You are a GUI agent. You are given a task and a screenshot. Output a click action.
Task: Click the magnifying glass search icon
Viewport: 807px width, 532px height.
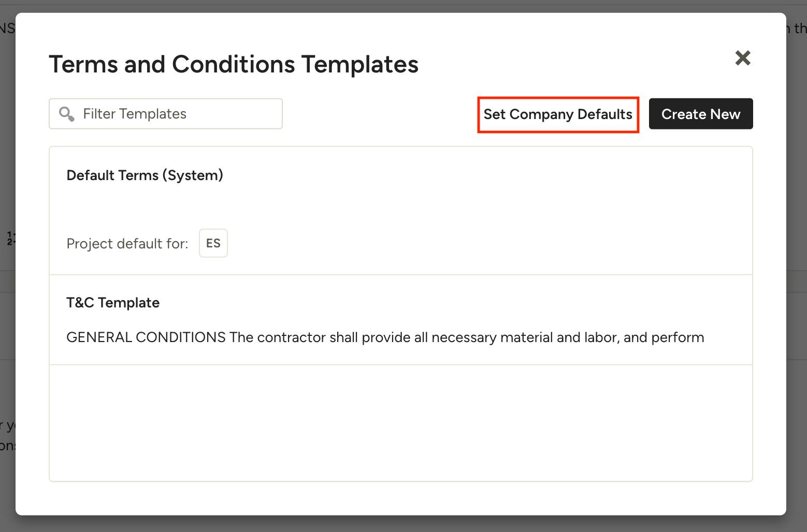click(67, 114)
